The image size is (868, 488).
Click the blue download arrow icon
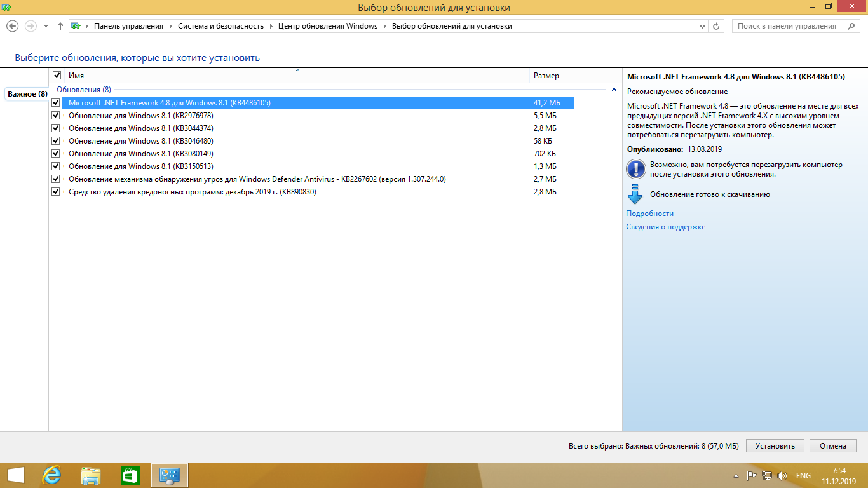pos(635,194)
